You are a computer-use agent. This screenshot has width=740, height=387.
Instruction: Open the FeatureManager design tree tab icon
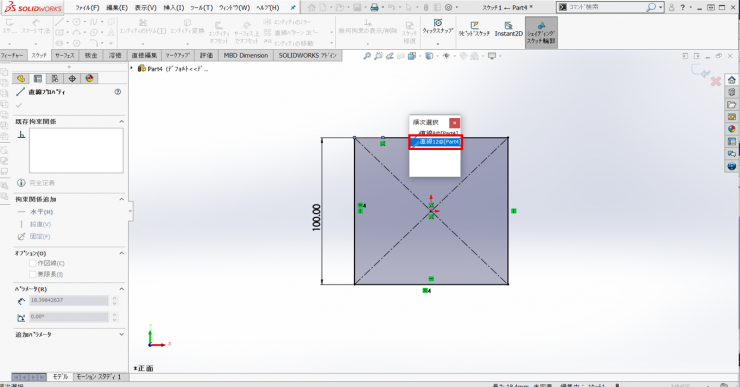(x=21, y=78)
